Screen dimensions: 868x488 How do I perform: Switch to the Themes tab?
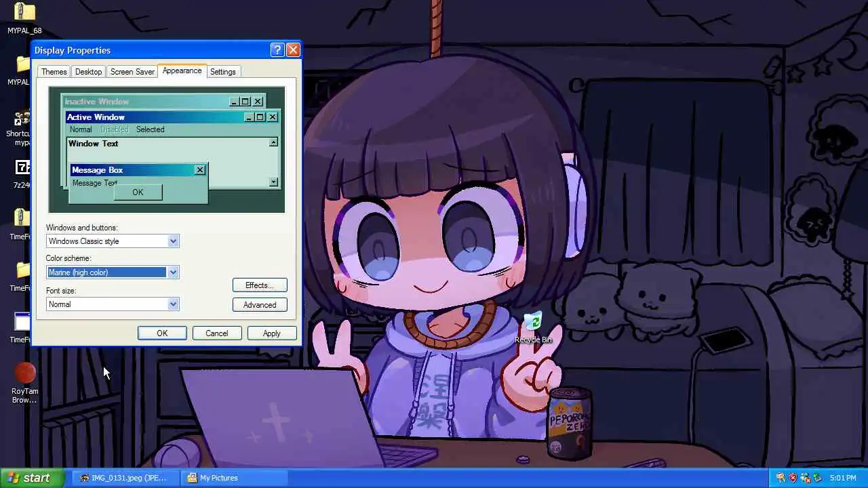click(x=54, y=72)
